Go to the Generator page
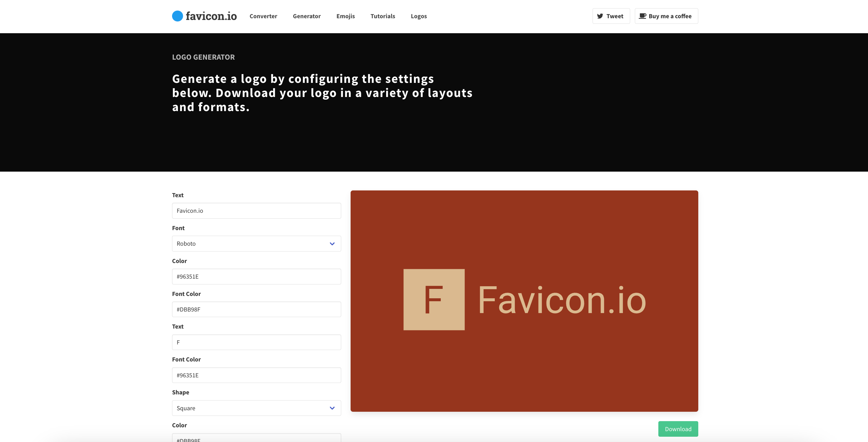Screen dimensions: 868x442 point(306,16)
